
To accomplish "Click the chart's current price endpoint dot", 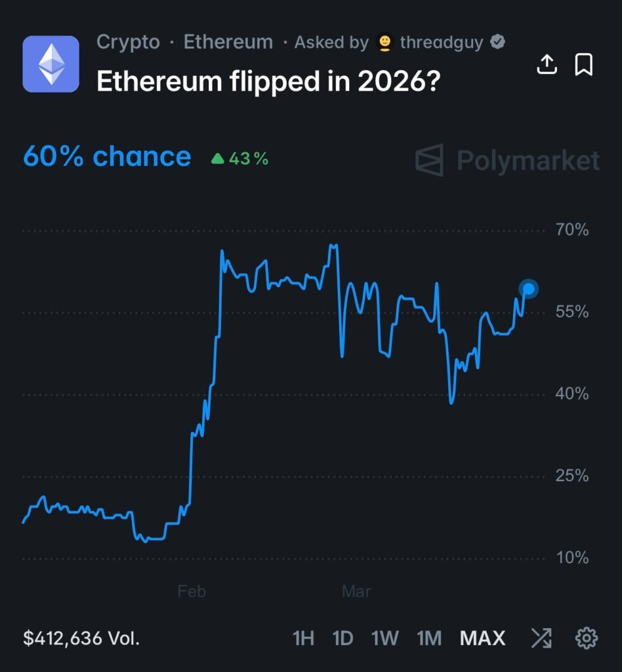I will (528, 289).
